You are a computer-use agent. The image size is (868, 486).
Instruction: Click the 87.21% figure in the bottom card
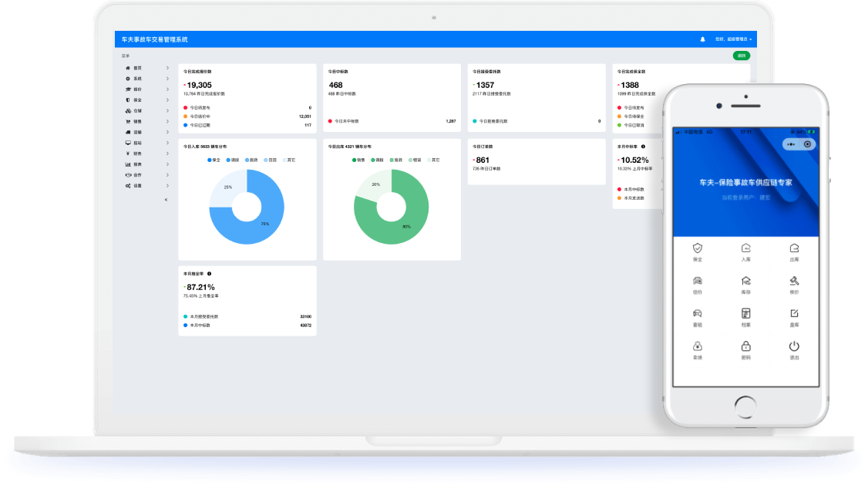point(200,287)
